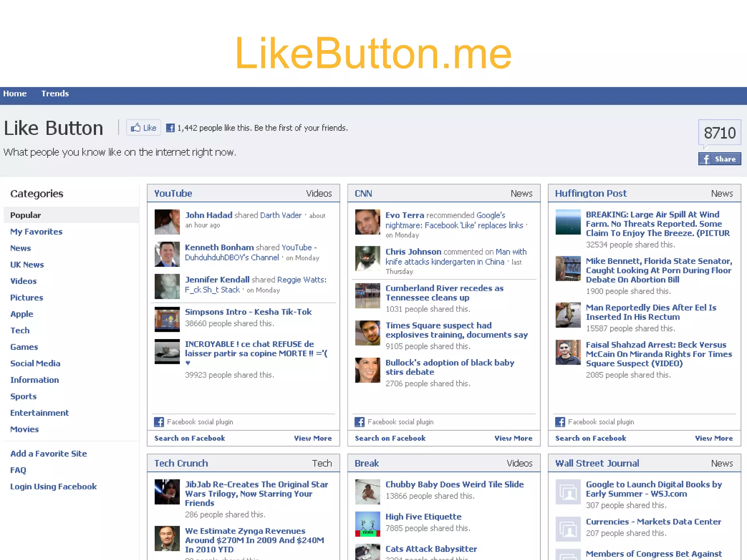747x560 pixels.
Task: Click the Mike Bennett story thumbnail
Action: coord(568,268)
